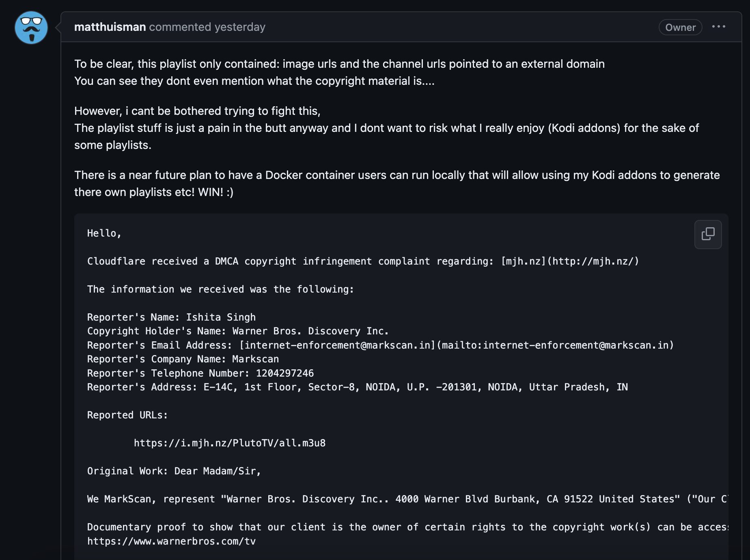
Task: Click 'Reporter's Company Name: Markscan' line
Action: coord(183,359)
